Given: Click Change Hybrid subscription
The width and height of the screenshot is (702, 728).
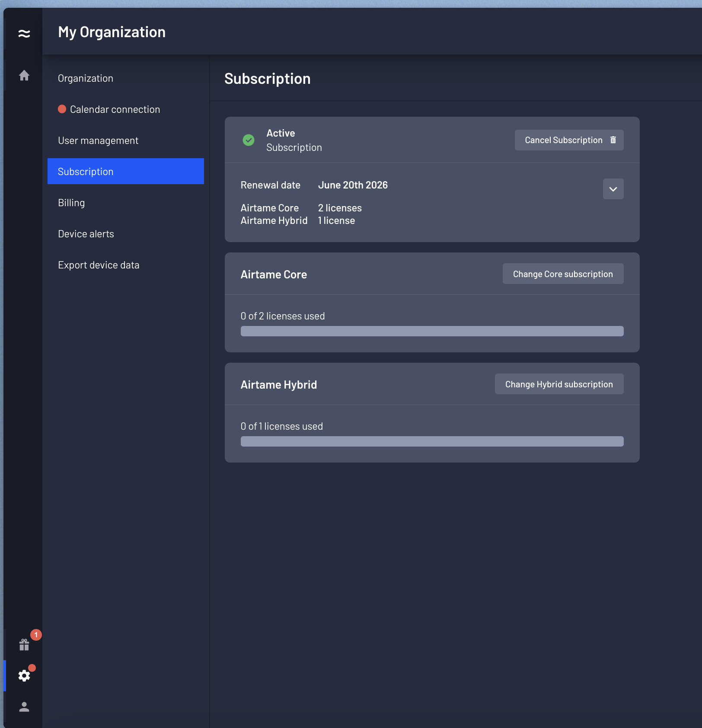Looking at the screenshot, I should coord(559,384).
